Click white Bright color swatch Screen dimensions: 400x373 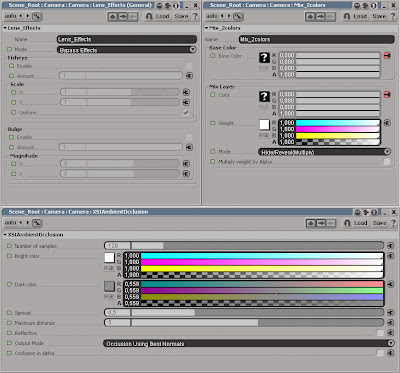pos(109,257)
